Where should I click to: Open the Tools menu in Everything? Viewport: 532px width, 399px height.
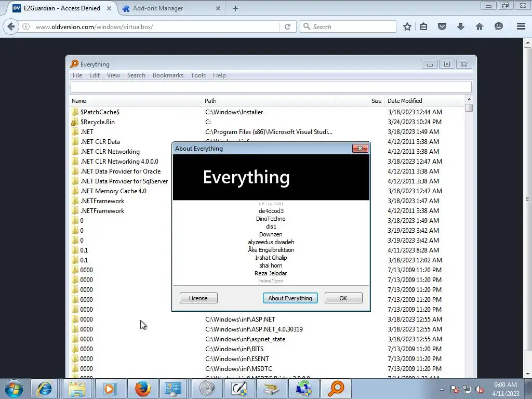click(198, 75)
